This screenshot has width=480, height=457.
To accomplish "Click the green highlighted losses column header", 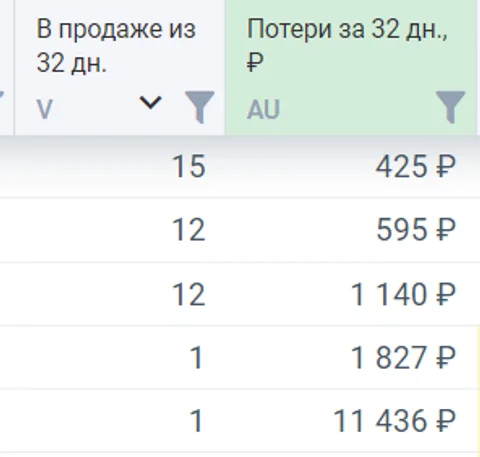I will [x=351, y=67].
